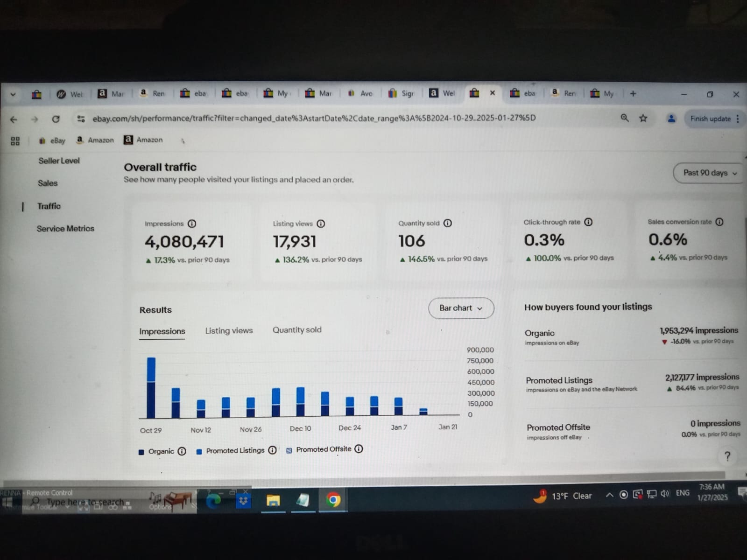Click the Finish update button
The width and height of the screenshot is (747, 560).
(710, 119)
